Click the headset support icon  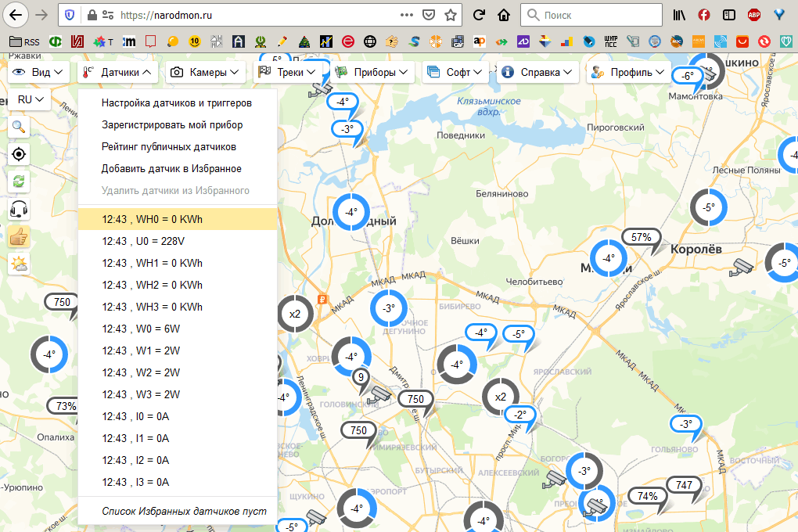tap(19, 209)
